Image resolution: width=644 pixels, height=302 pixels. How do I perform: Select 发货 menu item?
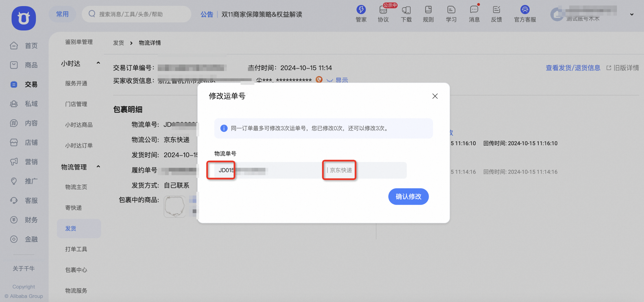(79, 228)
